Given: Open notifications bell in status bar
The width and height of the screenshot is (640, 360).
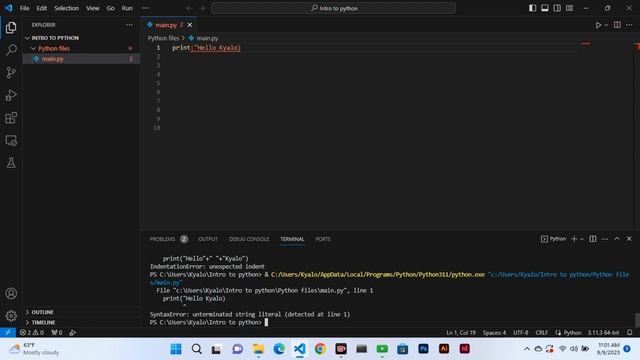Looking at the screenshot, I should [x=630, y=332].
